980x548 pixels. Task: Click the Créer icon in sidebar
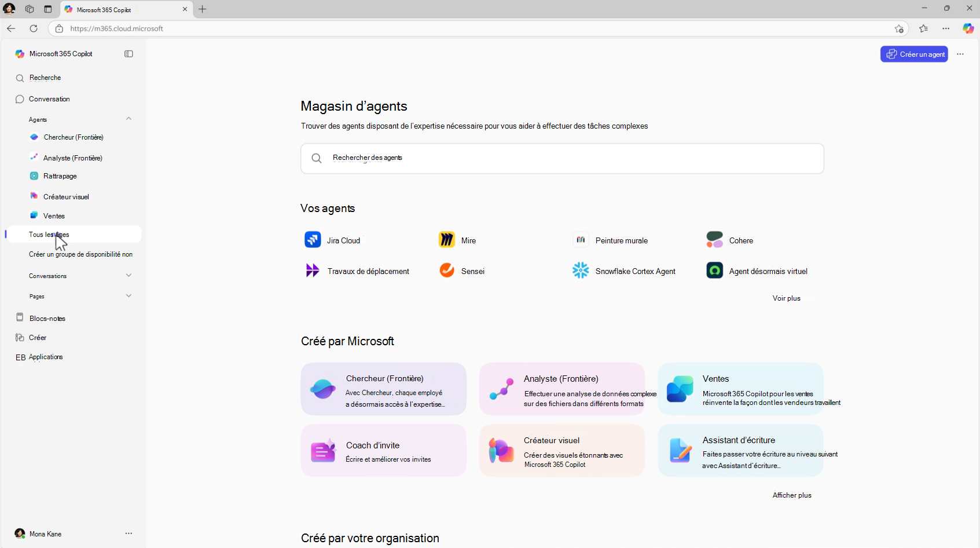click(x=20, y=337)
